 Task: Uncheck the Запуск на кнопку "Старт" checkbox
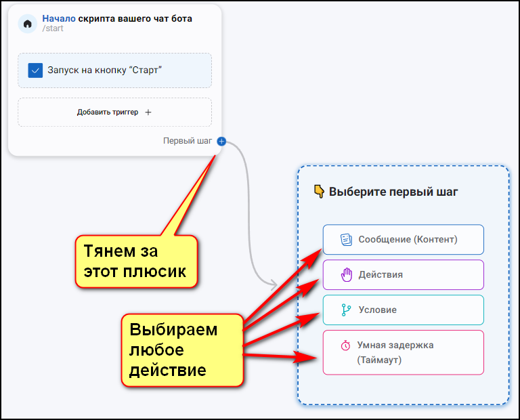pos(35,70)
